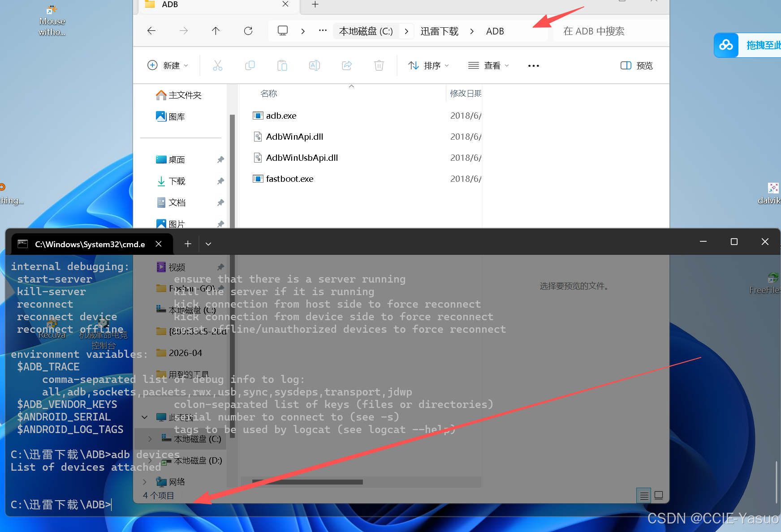The width and height of the screenshot is (781, 532).
Task: Click the Delete trash icon in toolbar
Action: pyautogui.click(x=379, y=65)
